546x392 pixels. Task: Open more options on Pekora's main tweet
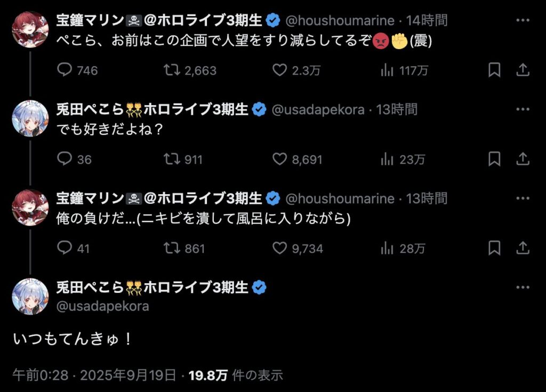[523, 288]
